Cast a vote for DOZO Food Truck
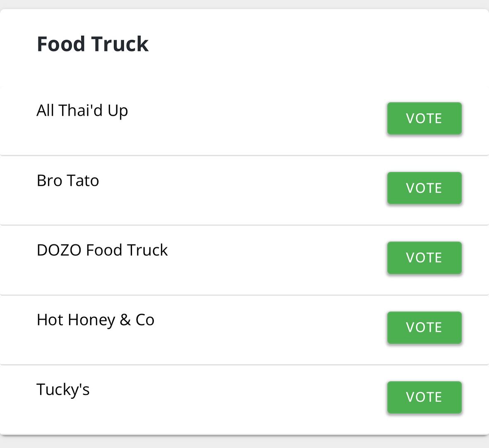This screenshot has height=448, width=489. point(424,258)
